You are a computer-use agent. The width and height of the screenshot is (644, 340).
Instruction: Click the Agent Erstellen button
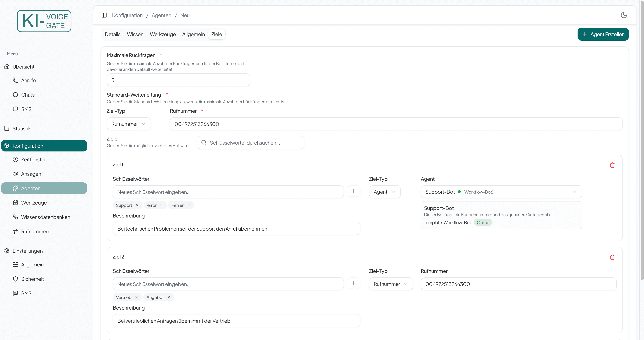click(x=603, y=34)
